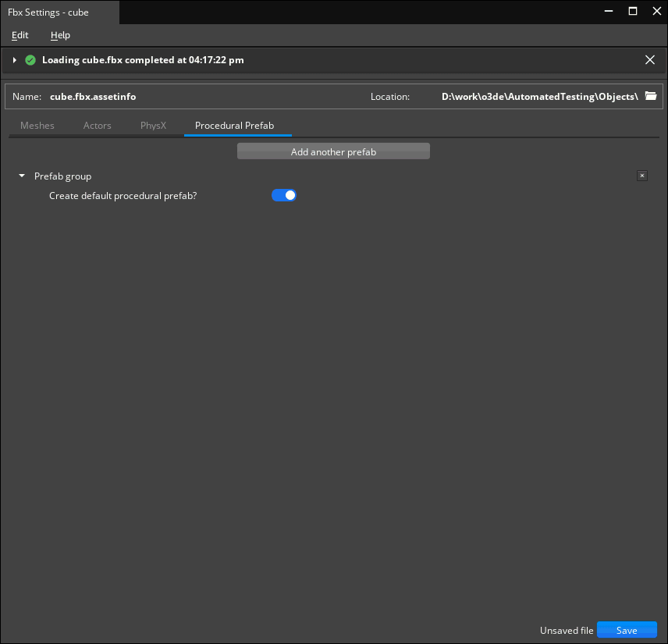
Task: Switch to the Actors tab
Action: pyautogui.click(x=97, y=125)
